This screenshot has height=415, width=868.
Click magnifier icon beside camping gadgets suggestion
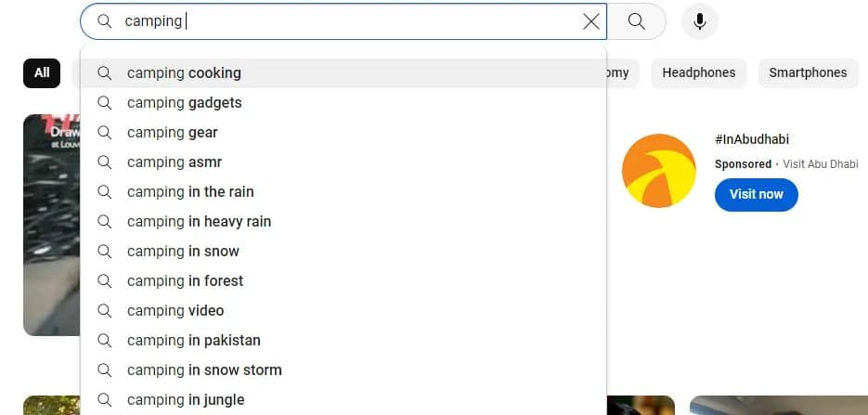105,103
